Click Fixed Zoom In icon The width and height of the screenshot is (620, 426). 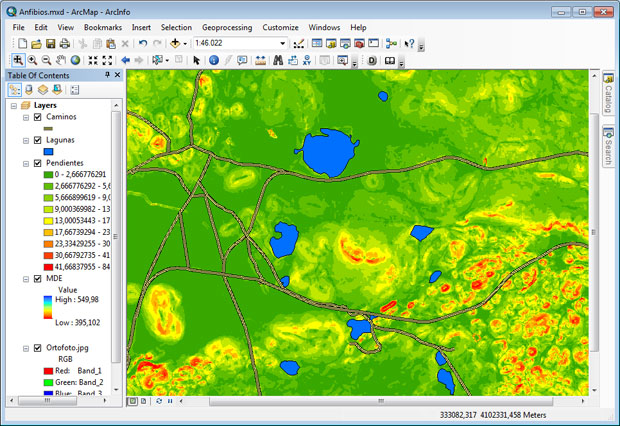(x=93, y=60)
